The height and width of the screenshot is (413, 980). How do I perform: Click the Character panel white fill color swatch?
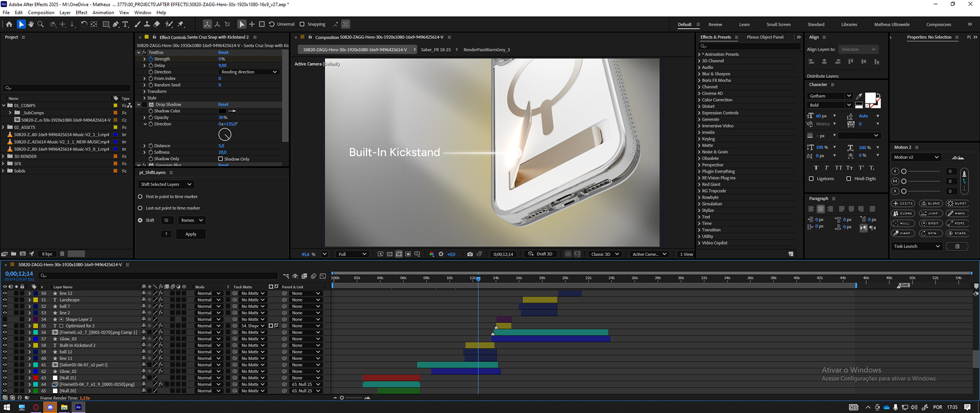(x=870, y=98)
